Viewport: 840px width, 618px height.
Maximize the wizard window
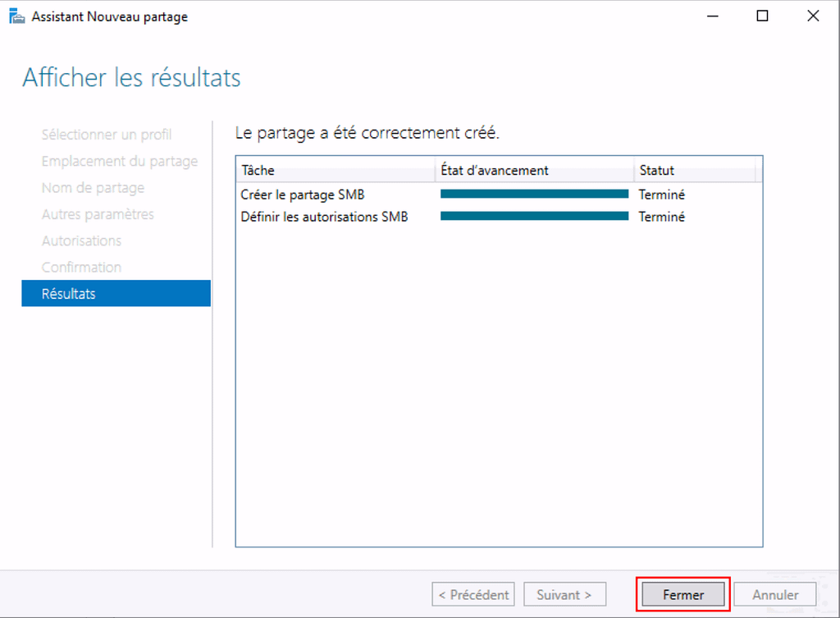762,16
